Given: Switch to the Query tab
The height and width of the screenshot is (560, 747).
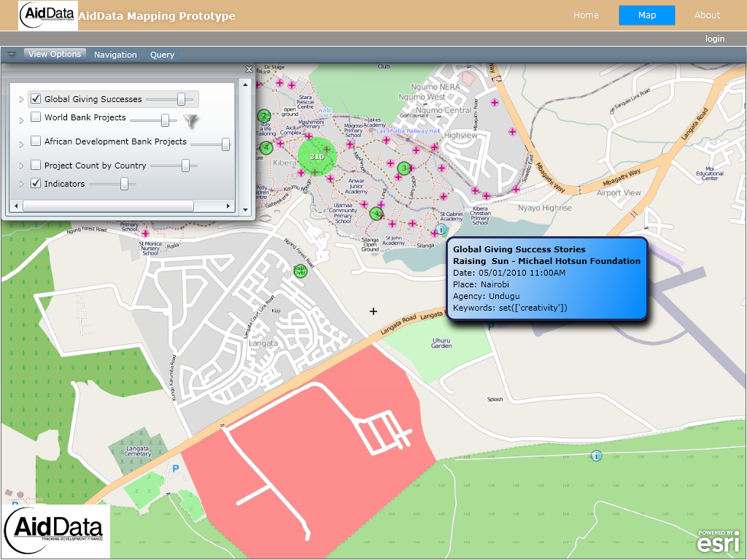Looking at the screenshot, I should [x=163, y=55].
